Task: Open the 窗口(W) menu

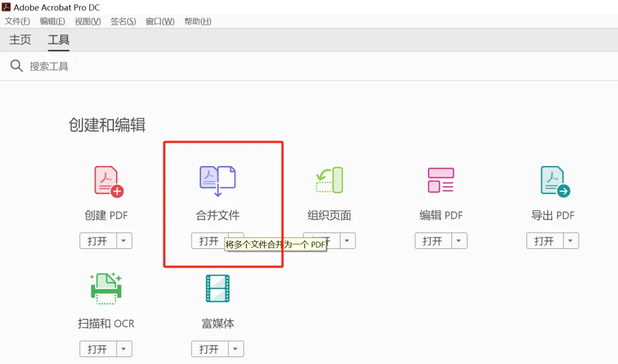Action: pyautogui.click(x=160, y=21)
